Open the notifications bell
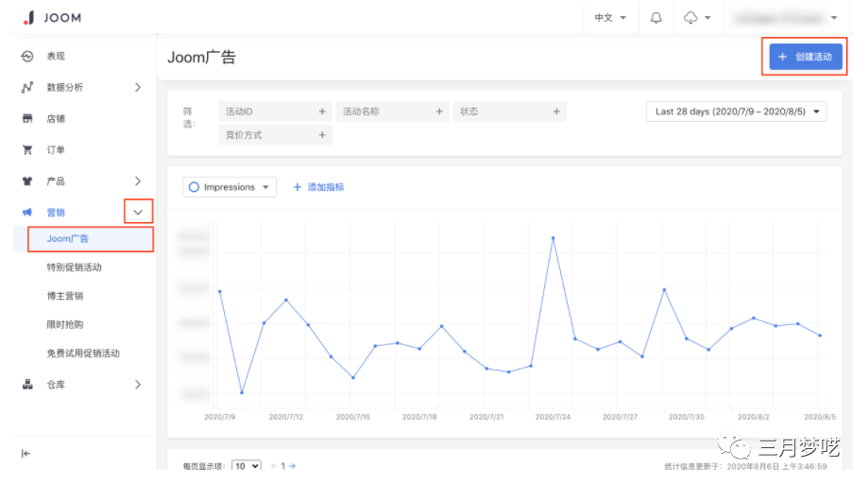Viewport: 868px width, 485px height. [656, 18]
